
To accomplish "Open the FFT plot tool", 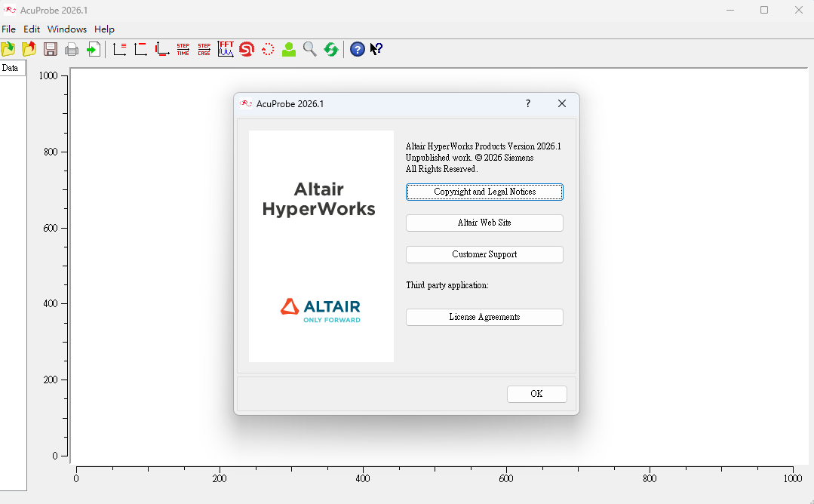I will pos(226,49).
